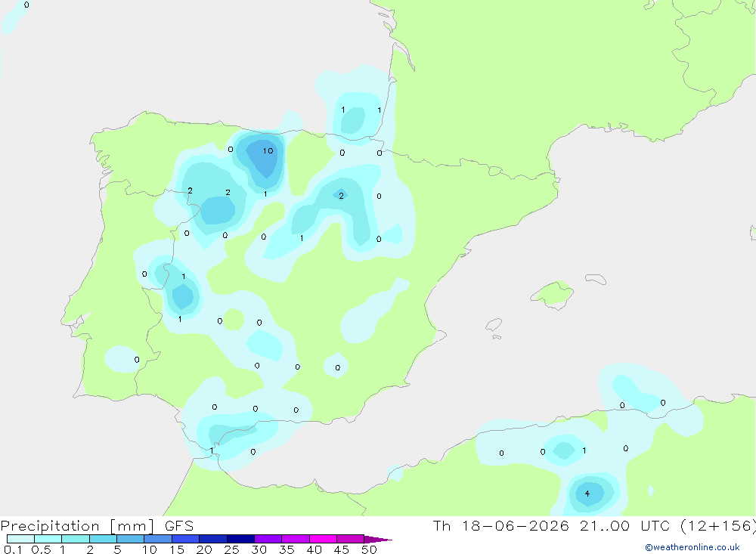Click the legend label '25'
The height and width of the screenshot is (554, 756).
pyautogui.click(x=232, y=549)
